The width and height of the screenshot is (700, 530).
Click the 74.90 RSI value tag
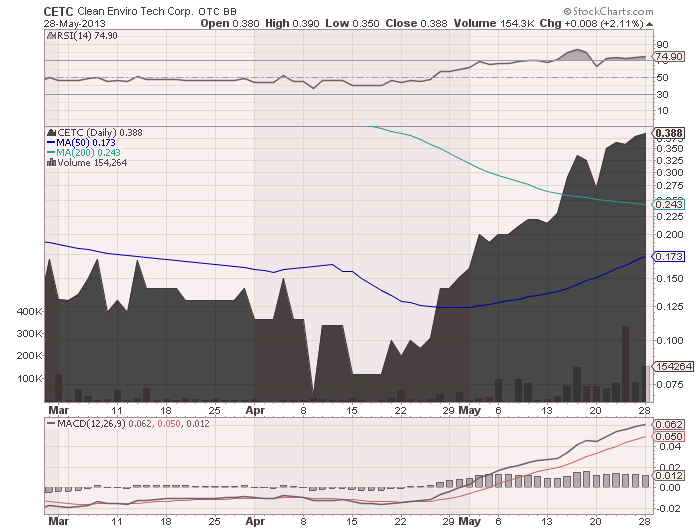[667, 57]
